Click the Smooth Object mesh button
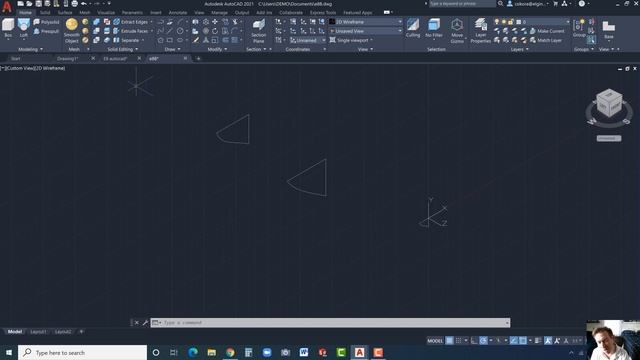This screenshot has width=640, height=360. (72, 30)
